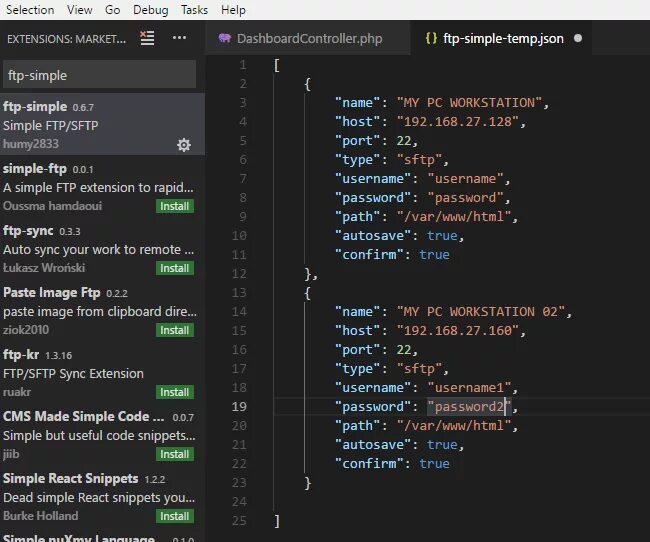Select CMS Made Simple Code extension title
Viewport: 650px width, 542px height.
[83, 416]
